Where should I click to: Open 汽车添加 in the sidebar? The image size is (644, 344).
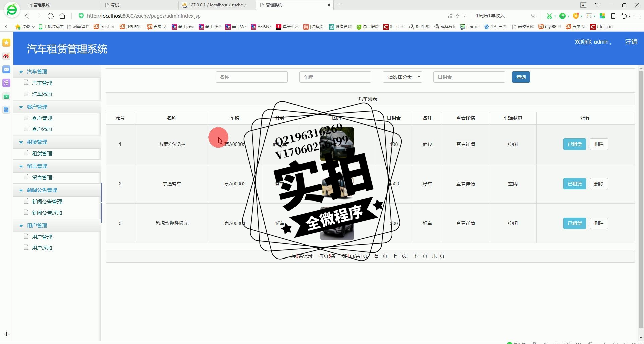42,94
